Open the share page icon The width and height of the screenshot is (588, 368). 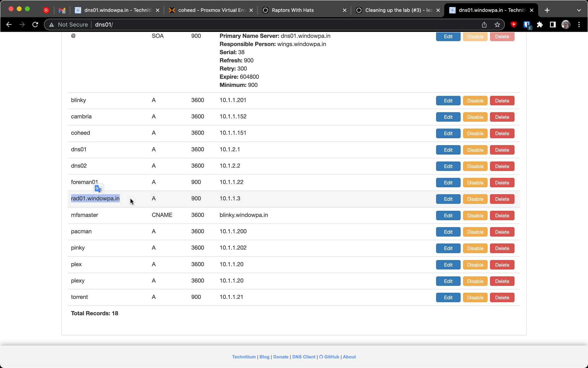(484, 25)
